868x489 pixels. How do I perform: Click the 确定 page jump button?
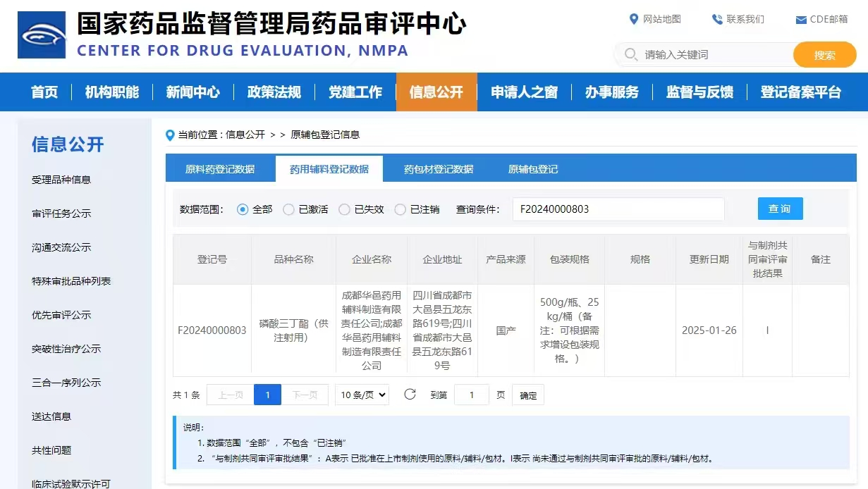[x=528, y=395]
